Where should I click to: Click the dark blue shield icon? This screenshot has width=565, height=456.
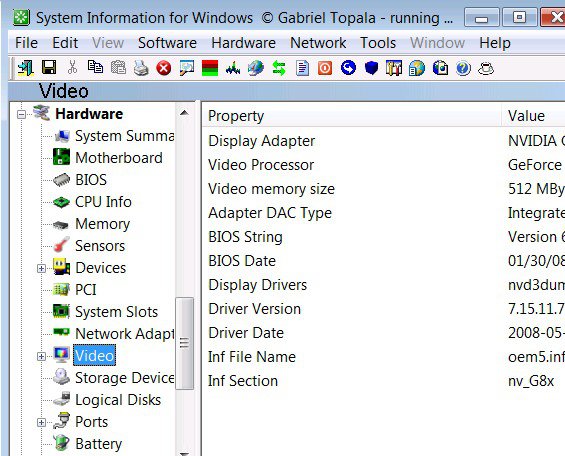coord(371,68)
